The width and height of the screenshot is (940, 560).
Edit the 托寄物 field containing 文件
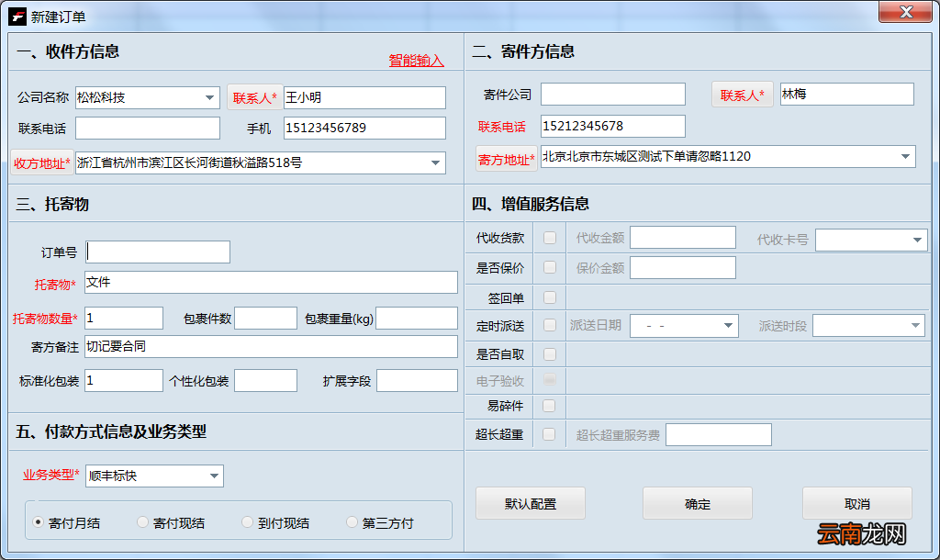[x=271, y=283]
